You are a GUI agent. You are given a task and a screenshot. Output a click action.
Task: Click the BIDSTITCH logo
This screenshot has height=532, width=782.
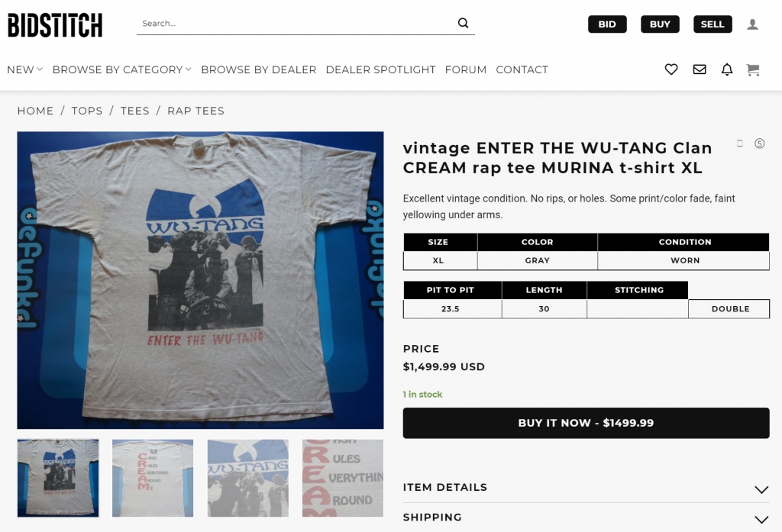click(x=55, y=25)
